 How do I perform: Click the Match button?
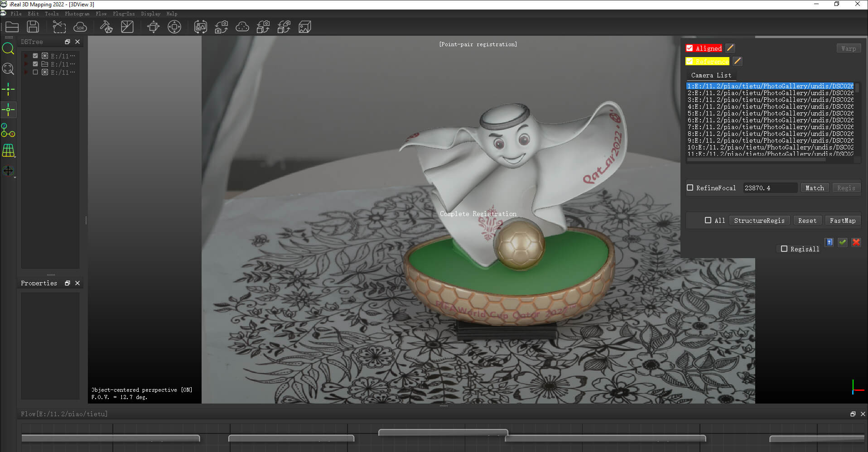[815, 188]
